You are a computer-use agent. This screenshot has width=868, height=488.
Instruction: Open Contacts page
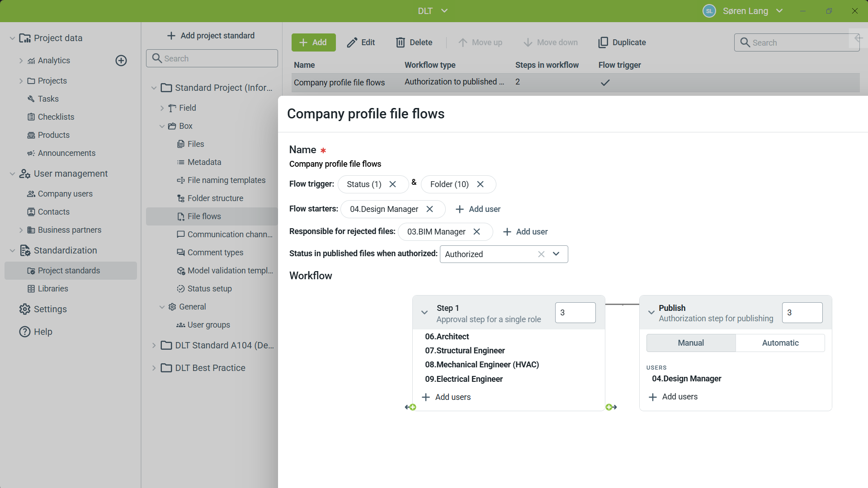(53, 212)
